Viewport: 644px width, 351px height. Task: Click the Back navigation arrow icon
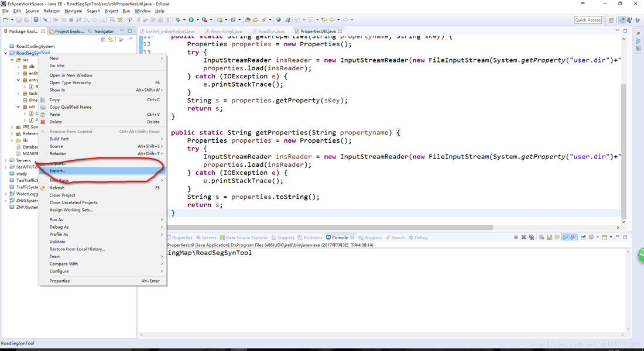pos(332,20)
